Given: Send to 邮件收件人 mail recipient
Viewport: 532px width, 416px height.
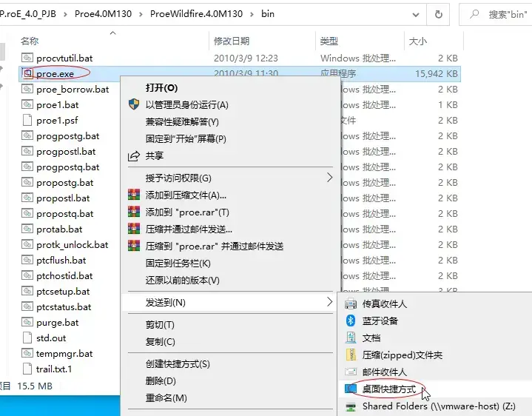Looking at the screenshot, I should pyautogui.click(x=435, y=372).
